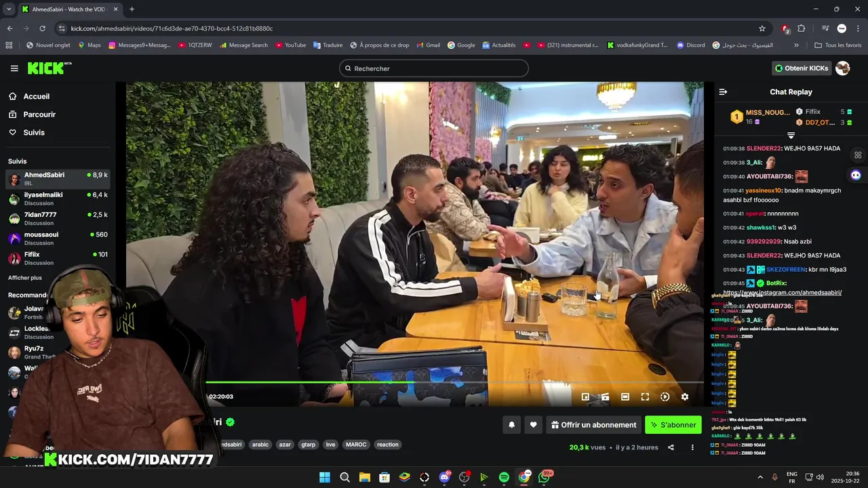Open the Chrome apps grid icon
This screenshot has width=868, height=488.
[9, 45]
